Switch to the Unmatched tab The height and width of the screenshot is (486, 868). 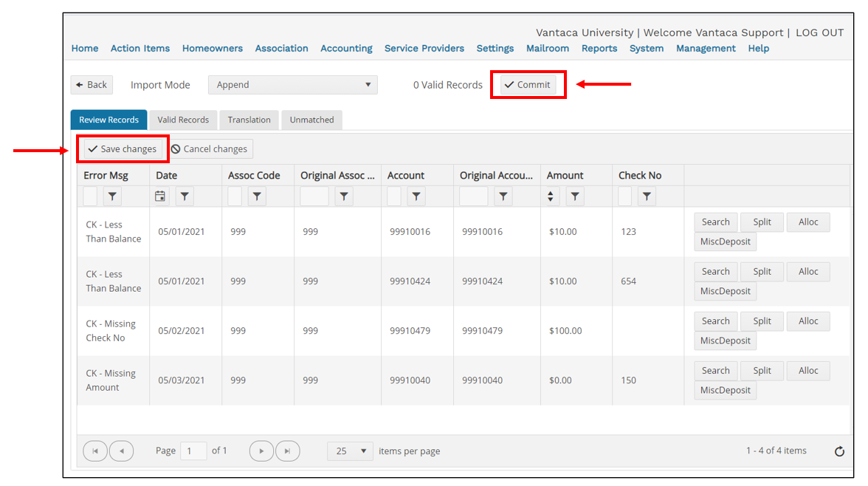point(311,120)
